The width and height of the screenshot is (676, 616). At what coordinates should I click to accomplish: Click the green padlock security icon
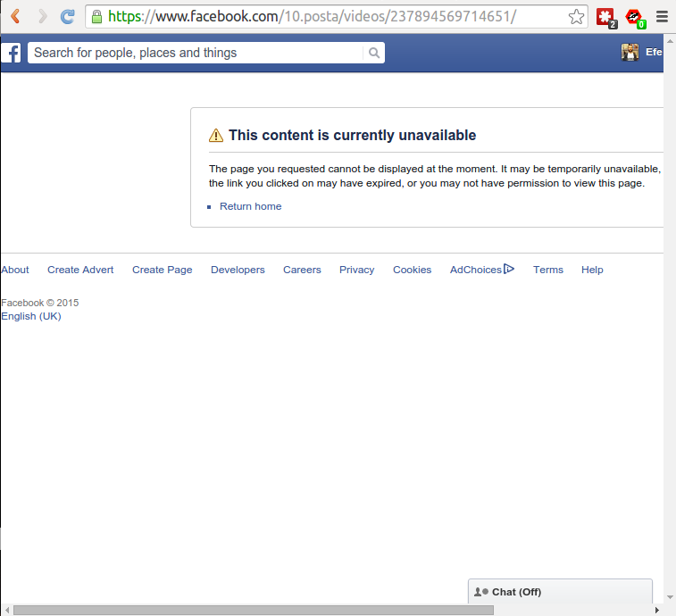tap(97, 17)
